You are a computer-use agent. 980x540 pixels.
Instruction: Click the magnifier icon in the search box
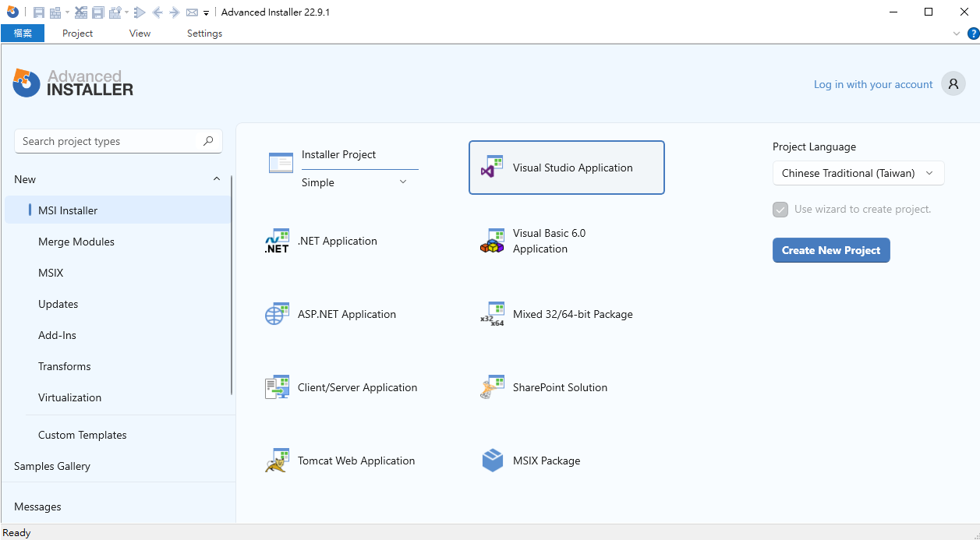[208, 141]
